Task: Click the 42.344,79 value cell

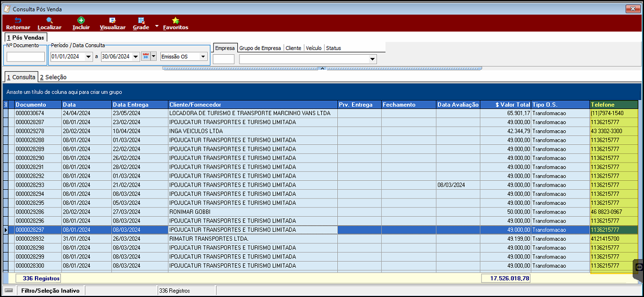Action: (506, 131)
